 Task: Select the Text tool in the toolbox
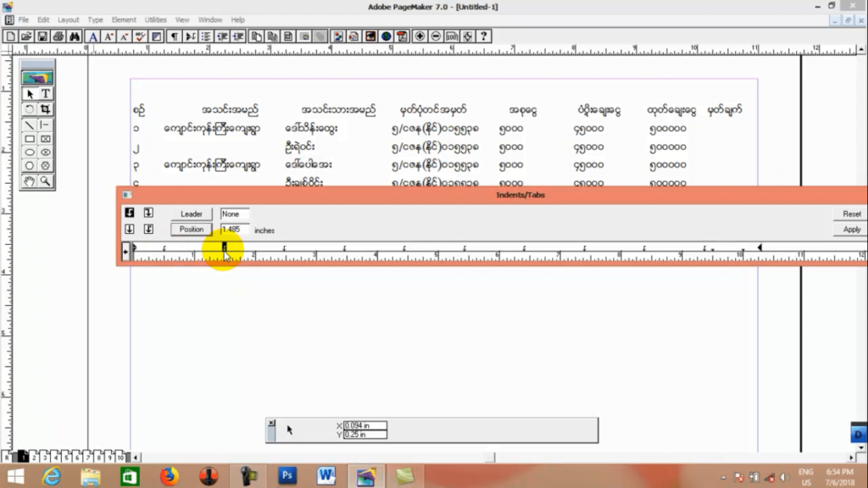[46, 94]
